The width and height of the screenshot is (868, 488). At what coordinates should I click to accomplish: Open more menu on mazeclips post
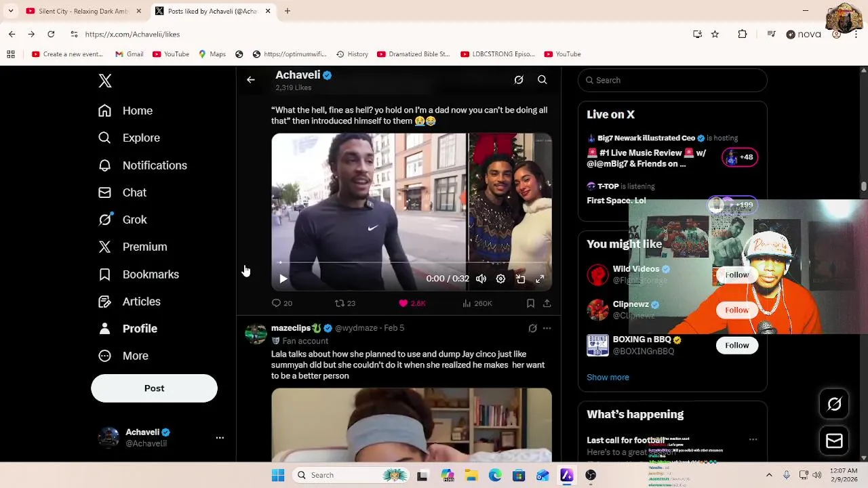pos(547,328)
